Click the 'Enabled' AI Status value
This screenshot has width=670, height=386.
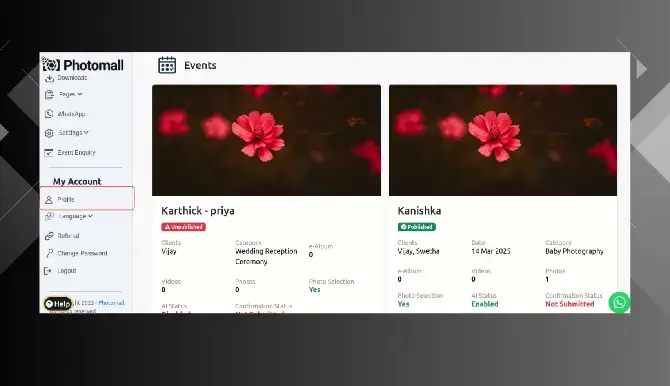(x=485, y=304)
